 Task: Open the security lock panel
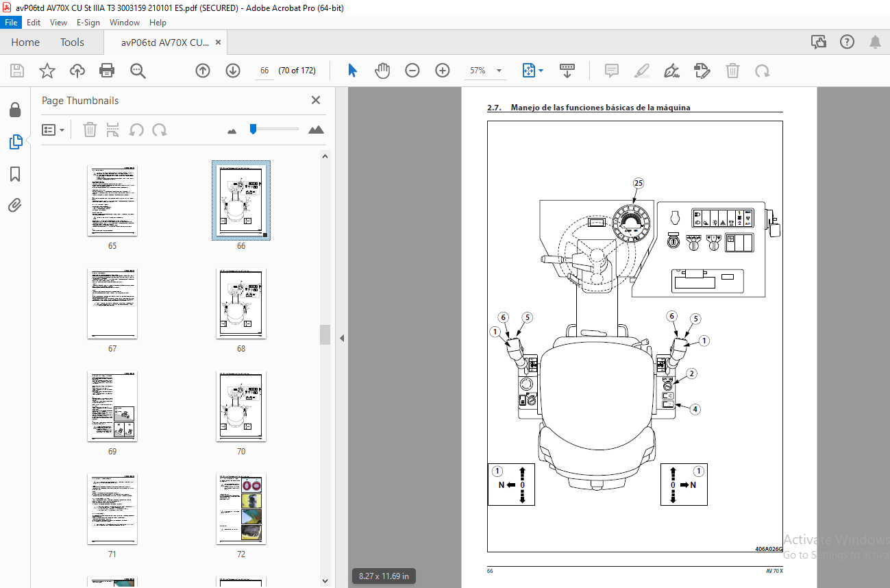click(x=15, y=110)
